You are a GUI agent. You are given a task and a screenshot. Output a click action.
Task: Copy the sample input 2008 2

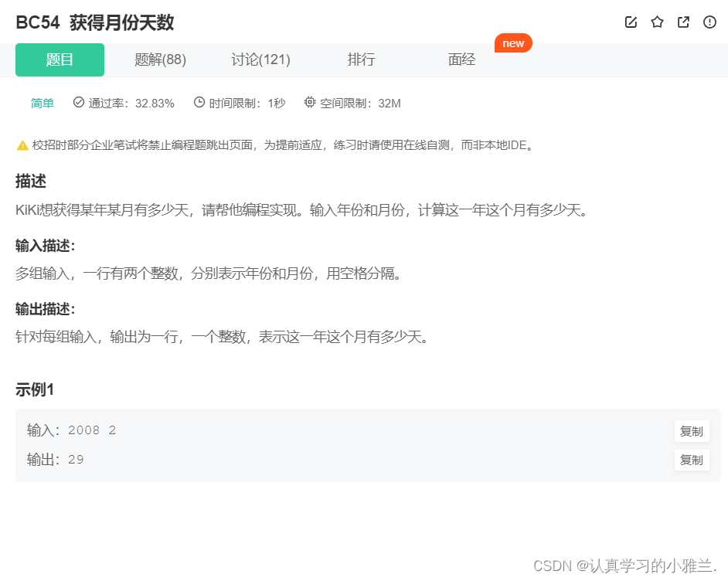[x=692, y=431]
